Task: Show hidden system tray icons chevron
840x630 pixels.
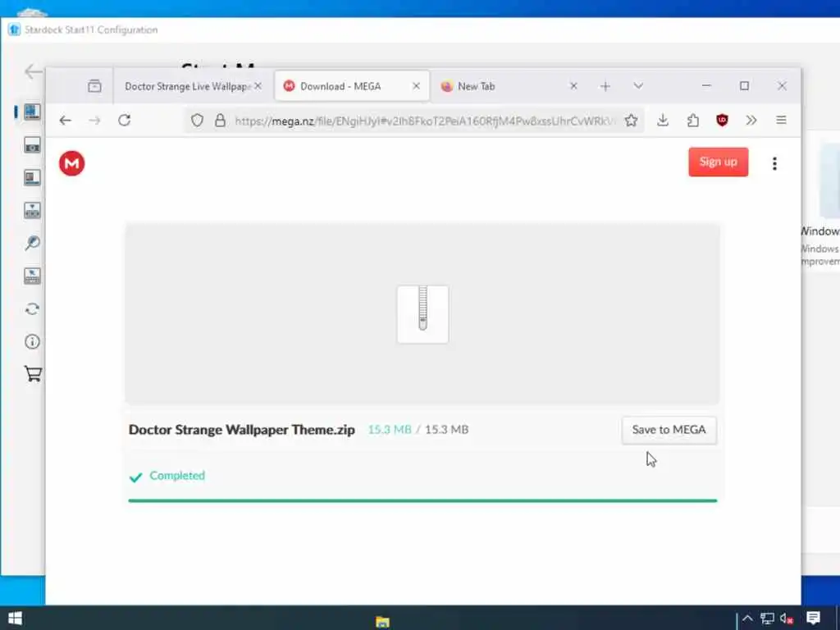Action: click(x=747, y=619)
